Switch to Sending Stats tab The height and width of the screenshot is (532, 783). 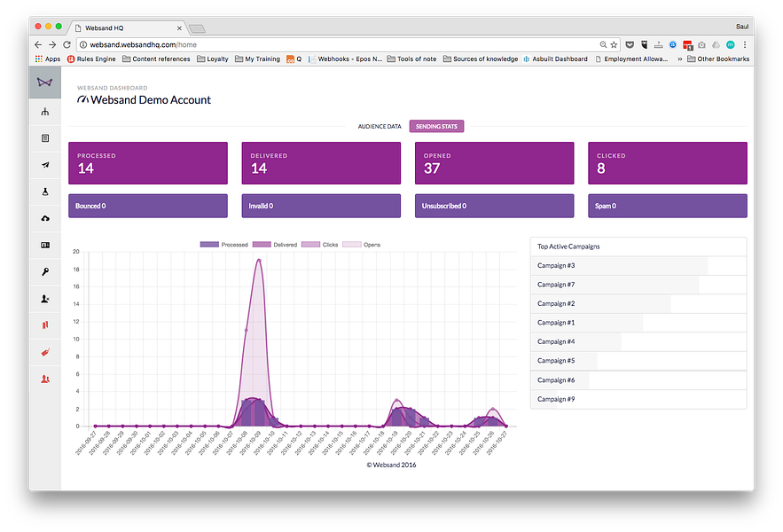click(436, 127)
